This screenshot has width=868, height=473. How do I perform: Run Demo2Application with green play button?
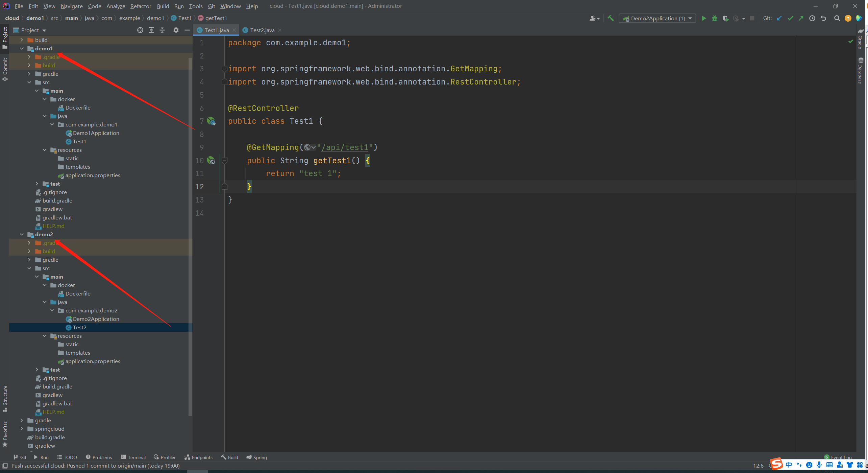click(704, 18)
